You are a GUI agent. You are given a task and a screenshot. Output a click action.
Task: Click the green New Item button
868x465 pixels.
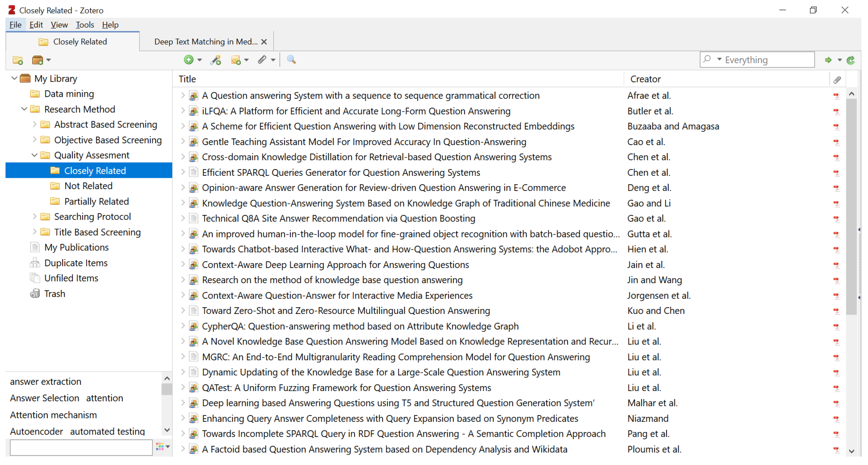tap(189, 60)
